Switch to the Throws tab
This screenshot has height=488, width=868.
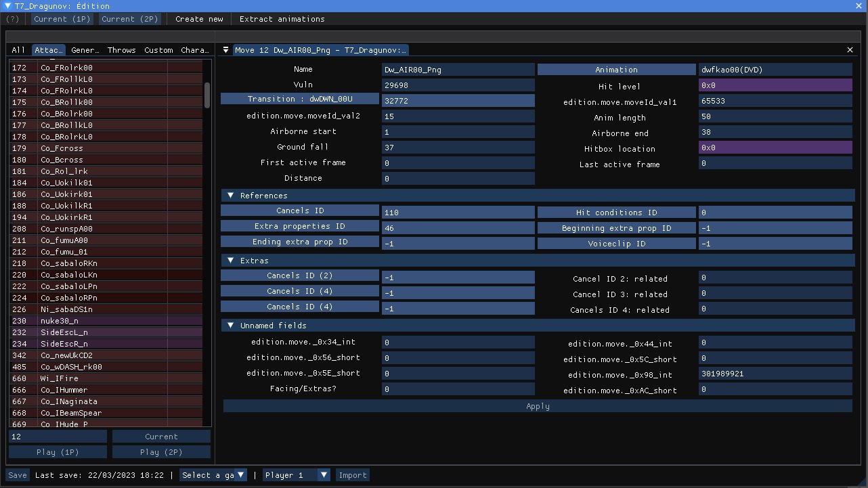coord(121,50)
